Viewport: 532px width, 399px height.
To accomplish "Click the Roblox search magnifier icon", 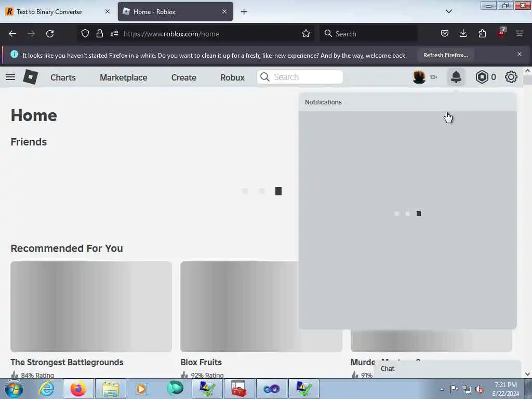I will [265, 77].
